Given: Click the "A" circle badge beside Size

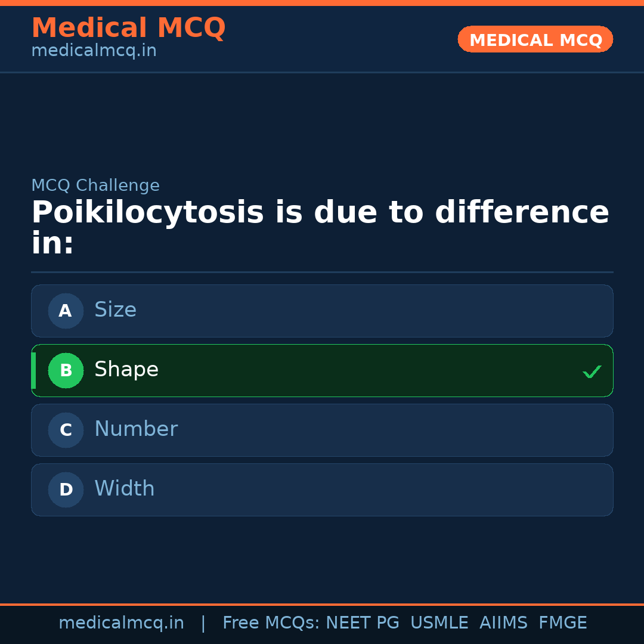Looking at the screenshot, I should coord(66,311).
